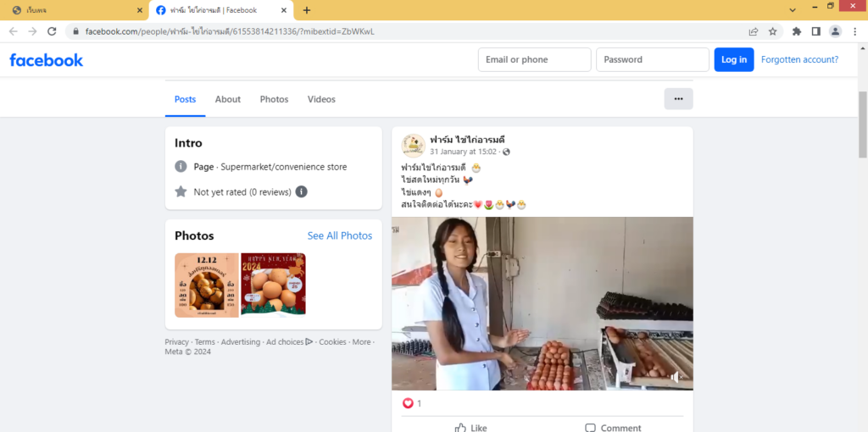The height and width of the screenshot is (432, 868).
Task: Open Chrome's three-dot customize menu
Action: tap(854, 31)
